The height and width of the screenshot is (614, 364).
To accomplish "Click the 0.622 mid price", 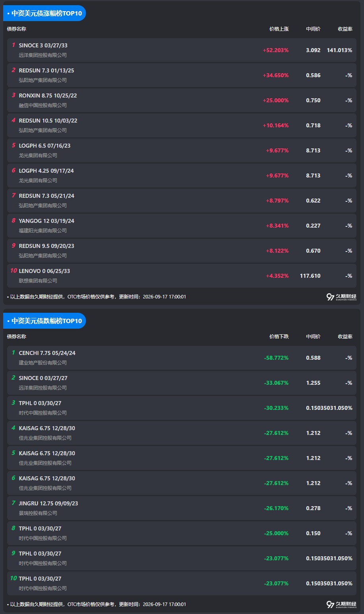I will pos(313,201).
